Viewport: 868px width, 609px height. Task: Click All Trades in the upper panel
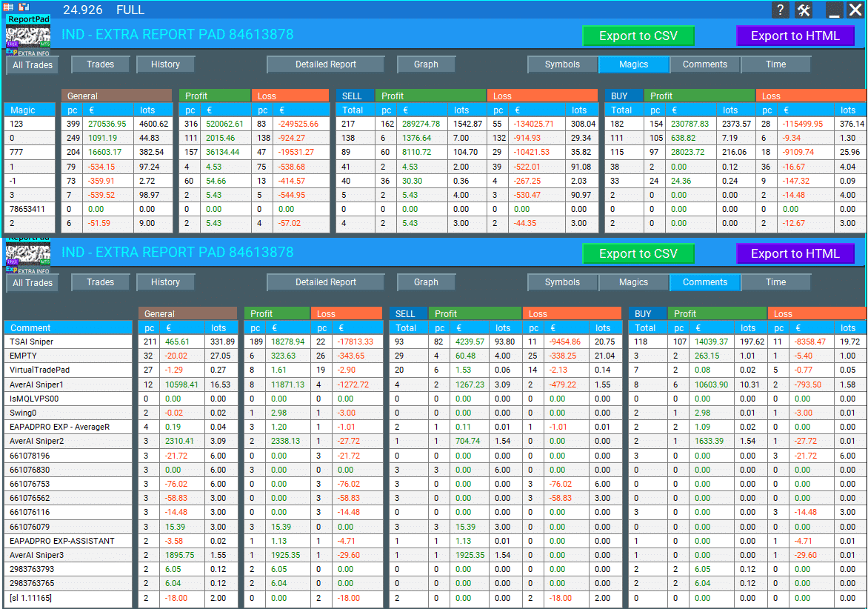coord(33,65)
